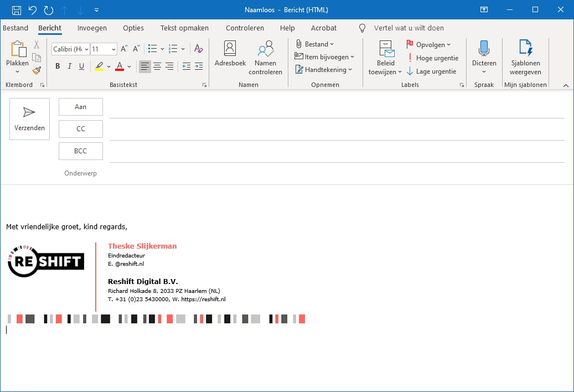Select the format painter brush icon
Screen dimensions: 574x392
click(37, 70)
